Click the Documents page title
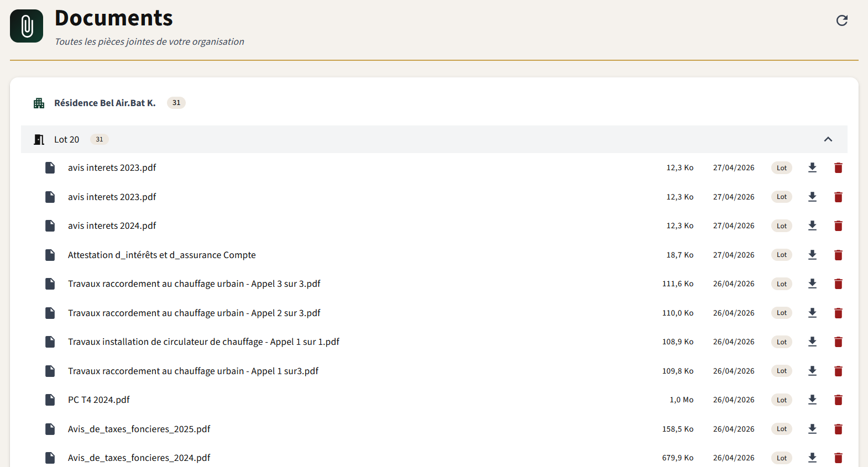The height and width of the screenshot is (467, 868). (x=114, y=18)
